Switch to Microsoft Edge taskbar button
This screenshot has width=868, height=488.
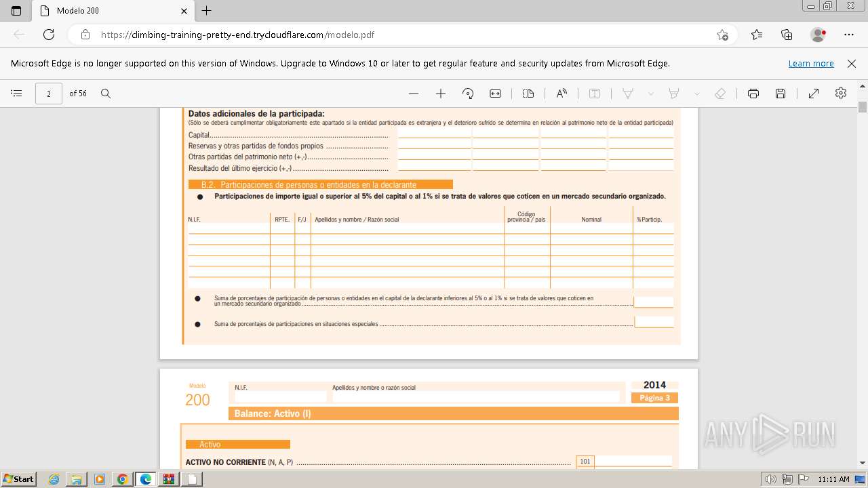coord(145,479)
